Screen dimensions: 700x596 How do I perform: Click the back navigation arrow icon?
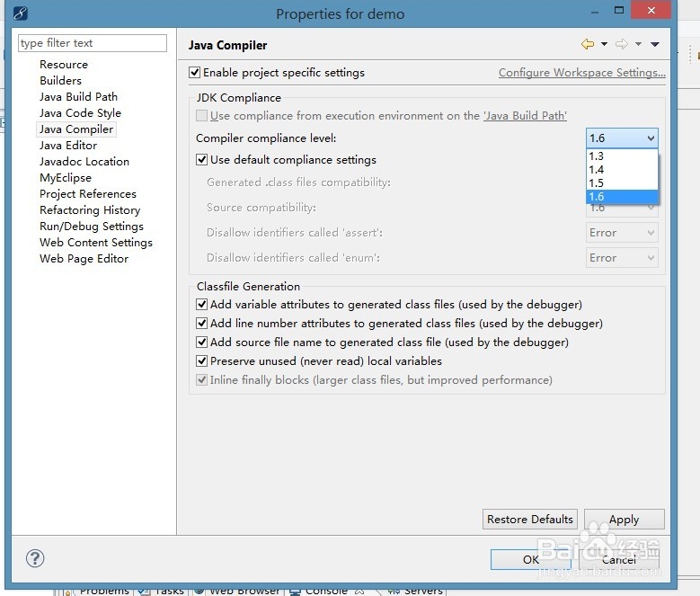click(588, 44)
